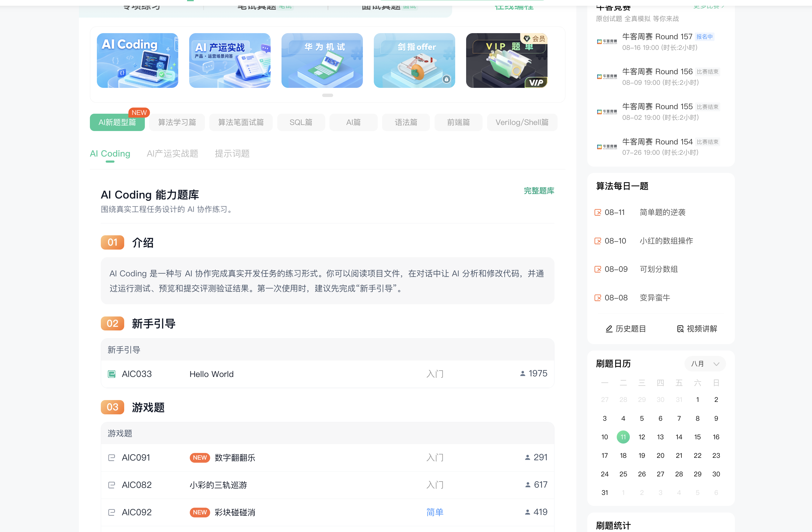Click the green document icon beside AIC033

(111, 374)
